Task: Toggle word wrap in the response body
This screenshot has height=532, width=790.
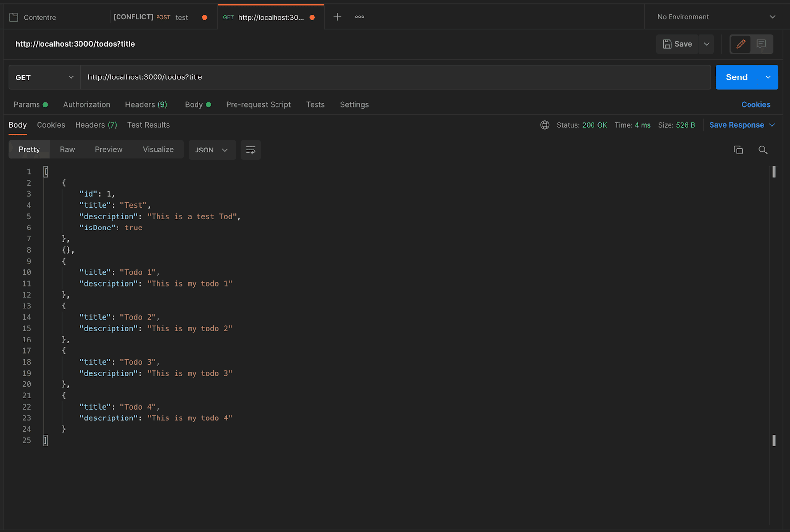Action: pyautogui.click(x=250, y=150)
